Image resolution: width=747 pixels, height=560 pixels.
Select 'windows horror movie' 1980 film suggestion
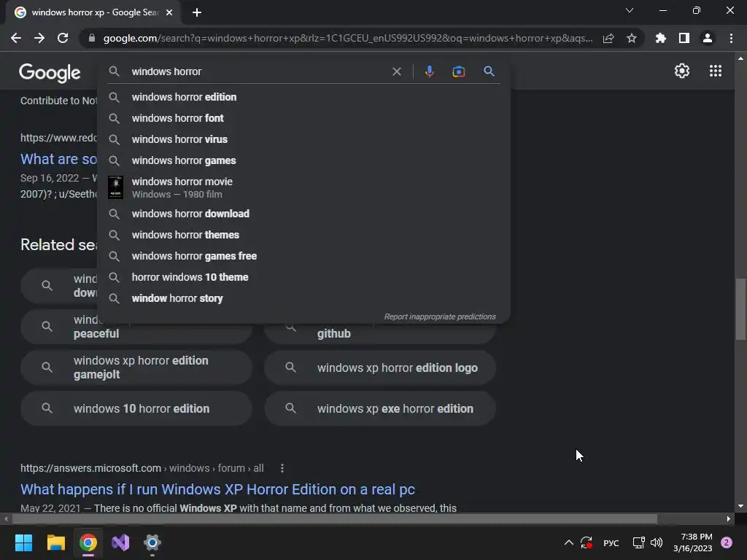tap(303, 187)
